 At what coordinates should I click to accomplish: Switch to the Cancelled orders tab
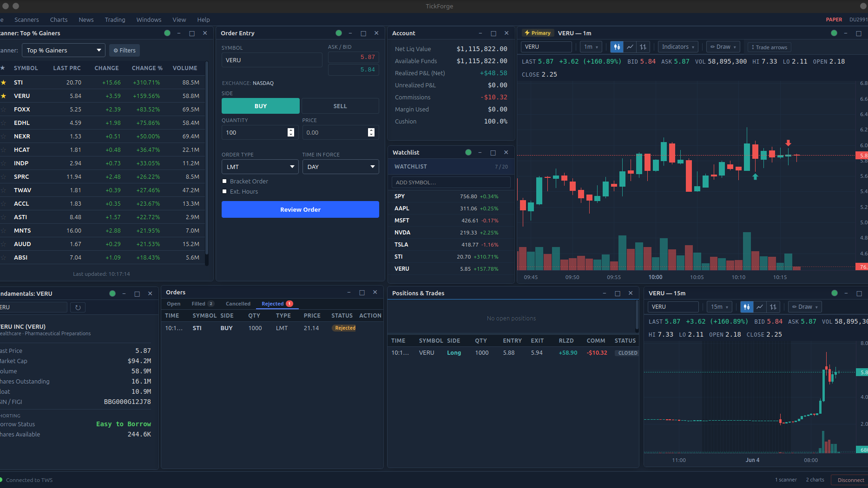click(x=238, y=304)
